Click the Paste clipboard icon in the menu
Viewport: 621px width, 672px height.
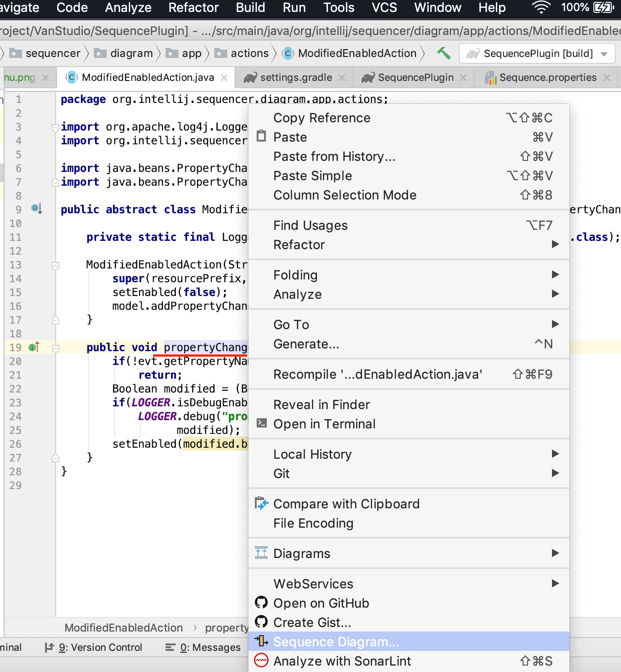[x=261, y=137]
